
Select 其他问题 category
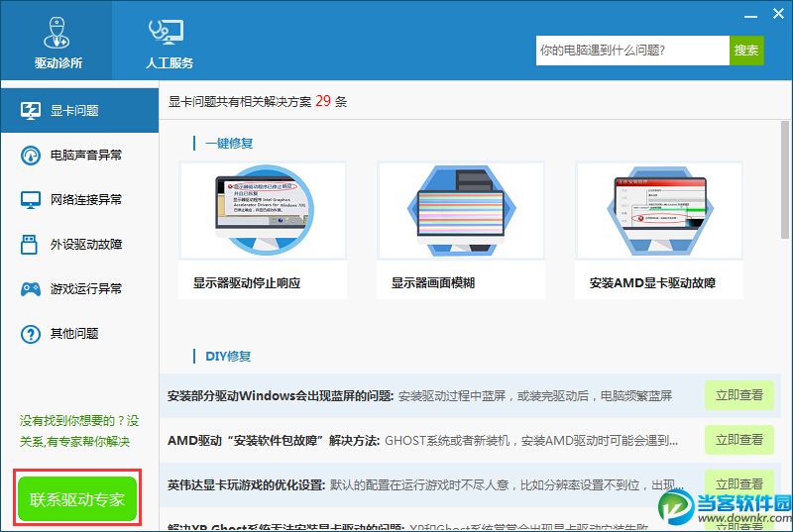tap(80, 334)
